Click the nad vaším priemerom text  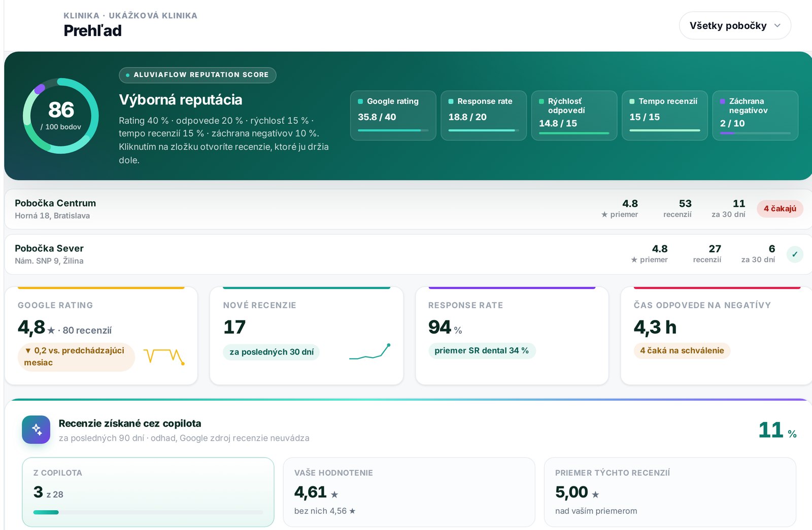[596, 511]
